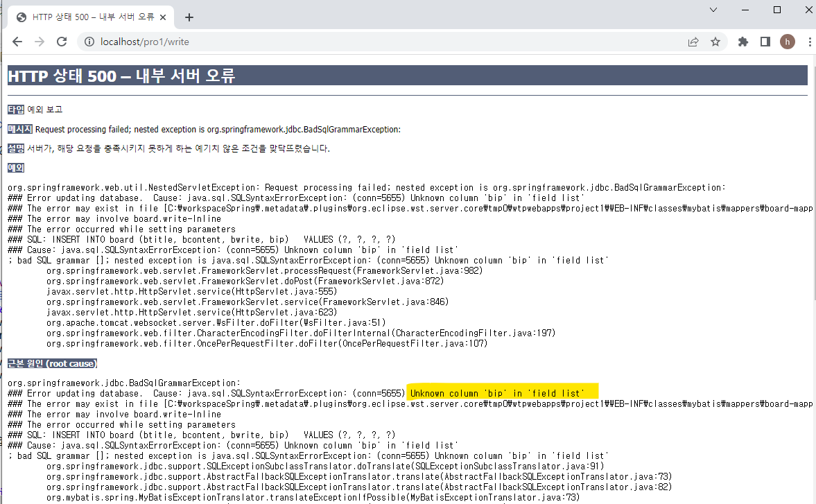Reload the localhost page
The height and width of the screenshot is (504, 816).
click(62, 42)
